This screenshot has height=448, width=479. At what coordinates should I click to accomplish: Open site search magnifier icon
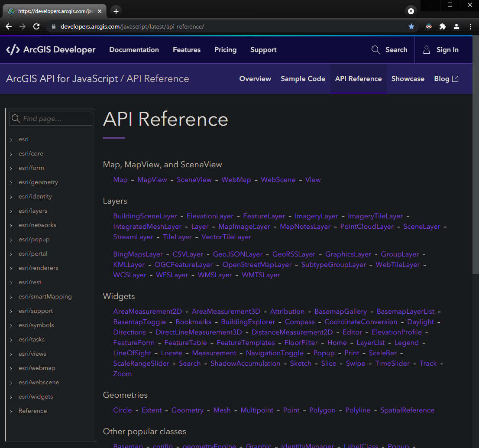pos(376,49)
